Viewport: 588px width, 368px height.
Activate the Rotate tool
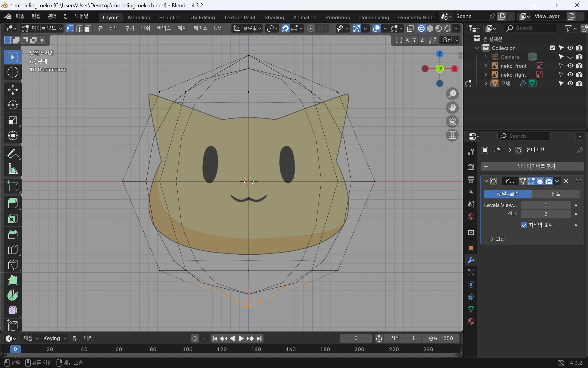(x=13, y=105)
